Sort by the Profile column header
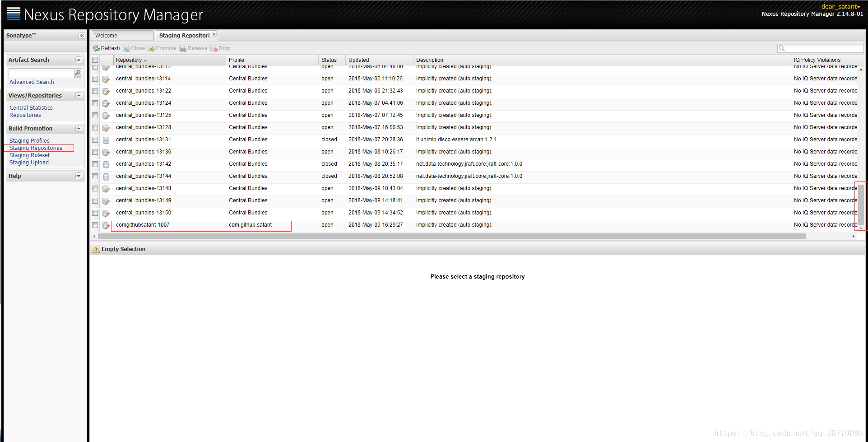 click(x=272, y=60)
